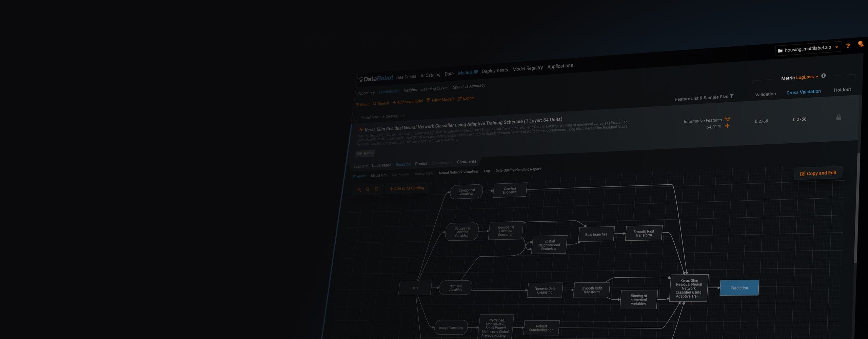Open Neural Network Visualizer
This screenshot has width=868, height=339.
coord(458,172)
